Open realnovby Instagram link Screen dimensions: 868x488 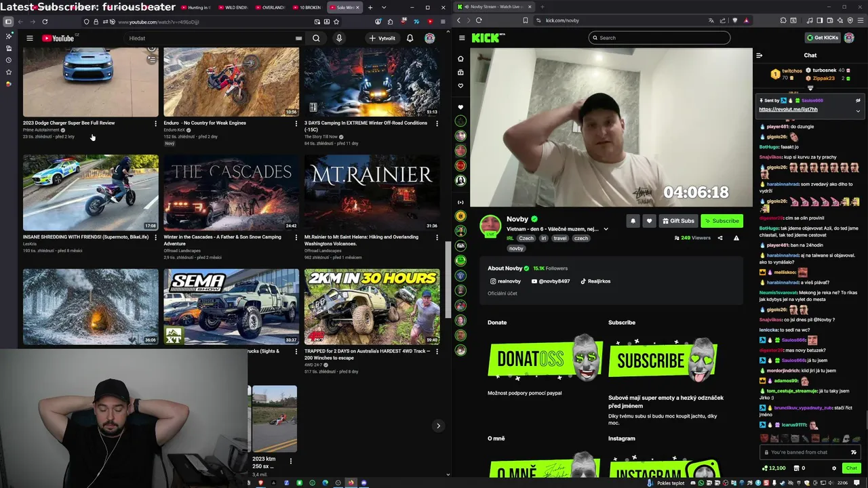(x=506, y=281)
